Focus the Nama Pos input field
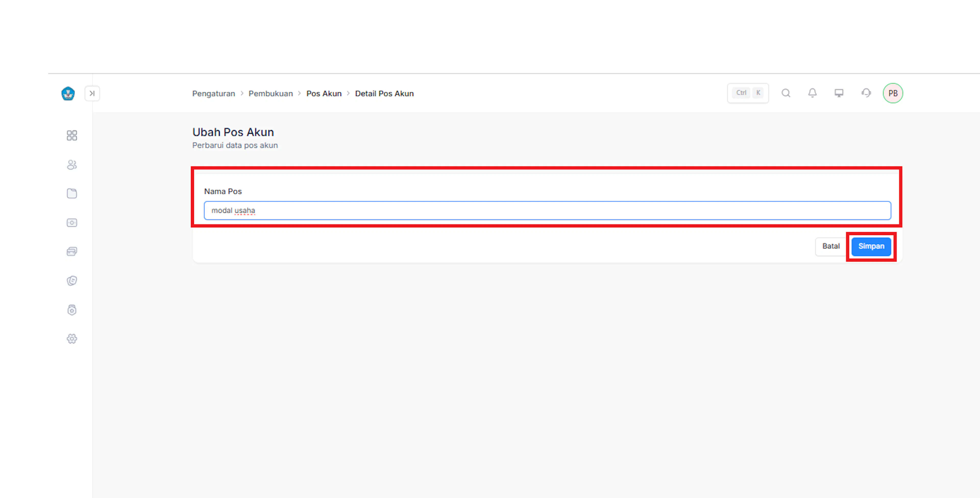 [x=547, y=210]
